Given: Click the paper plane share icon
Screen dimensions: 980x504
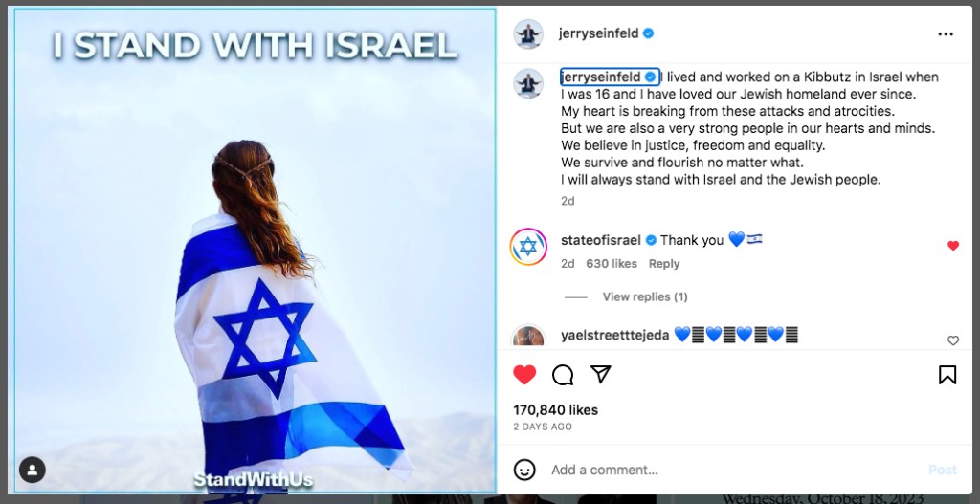Looking at the screenshot, I should click(601, 374).
